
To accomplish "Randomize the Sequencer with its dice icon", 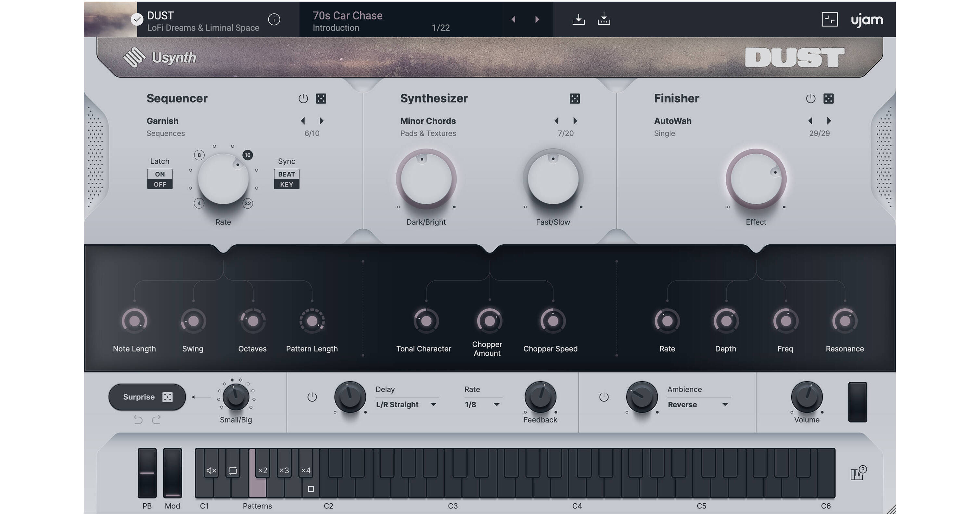I will tap(321, 99).
